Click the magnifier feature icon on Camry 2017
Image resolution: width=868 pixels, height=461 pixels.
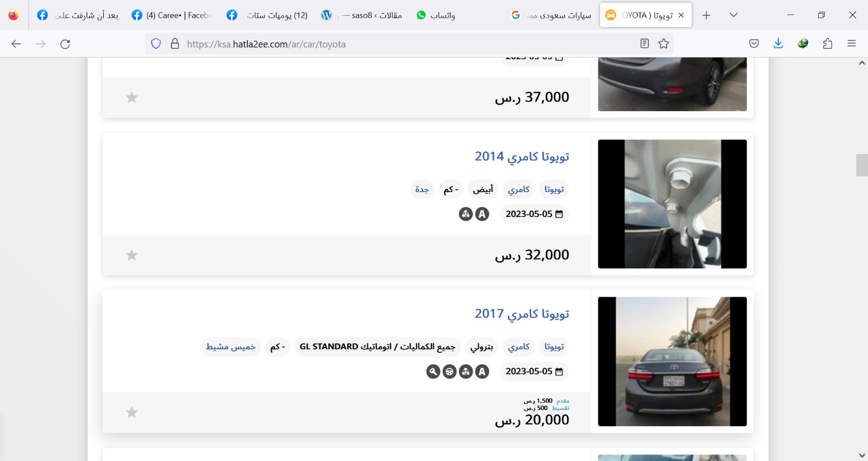(433, 372)
